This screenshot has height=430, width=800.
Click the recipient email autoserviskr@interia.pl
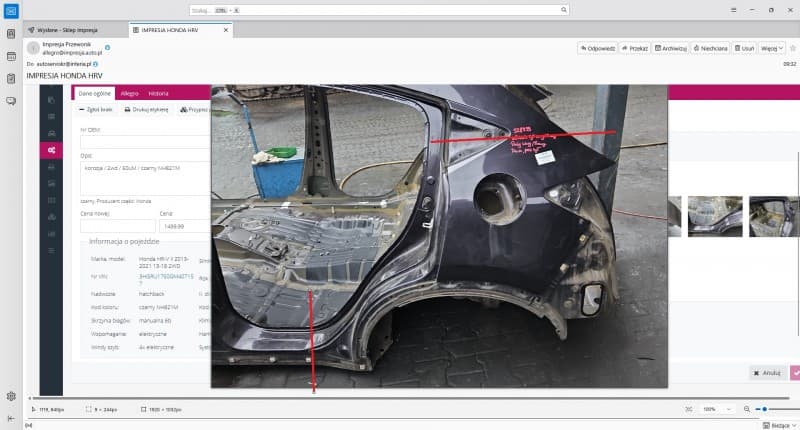tap(63, 64)
